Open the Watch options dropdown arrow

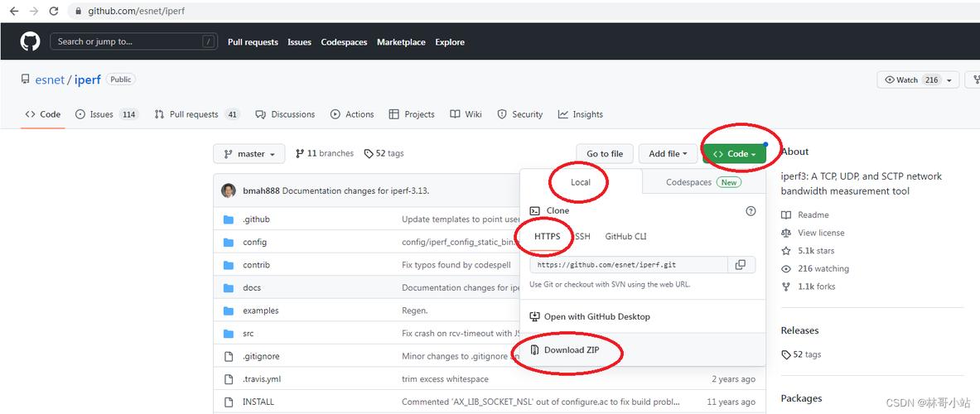tap(950, 80)
